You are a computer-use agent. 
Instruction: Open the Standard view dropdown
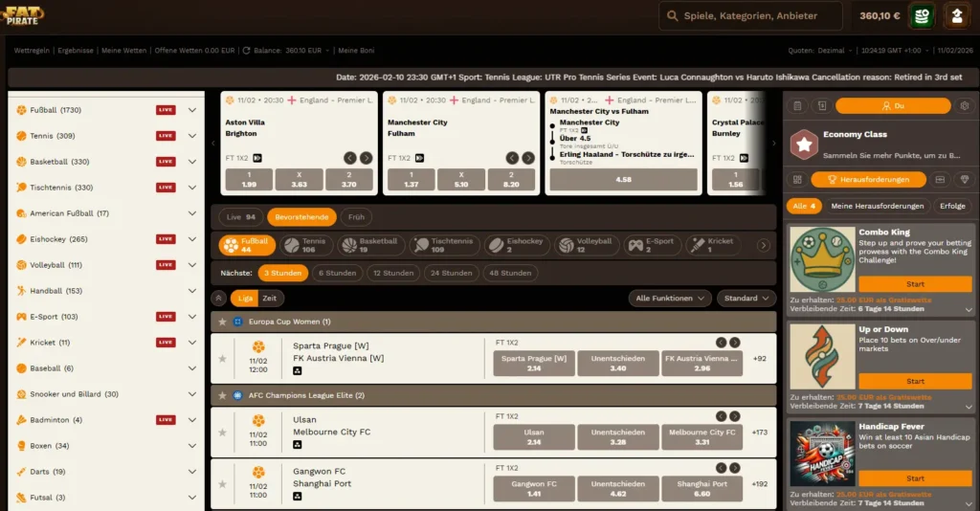pos(746,299)
